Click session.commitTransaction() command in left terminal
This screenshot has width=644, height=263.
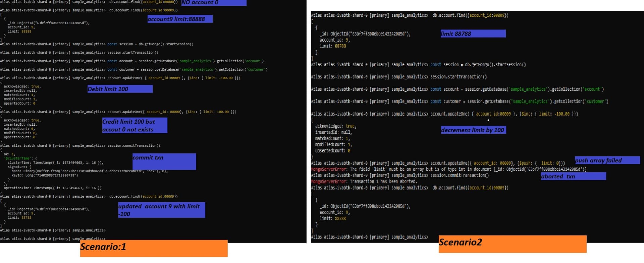click(133, 146)
